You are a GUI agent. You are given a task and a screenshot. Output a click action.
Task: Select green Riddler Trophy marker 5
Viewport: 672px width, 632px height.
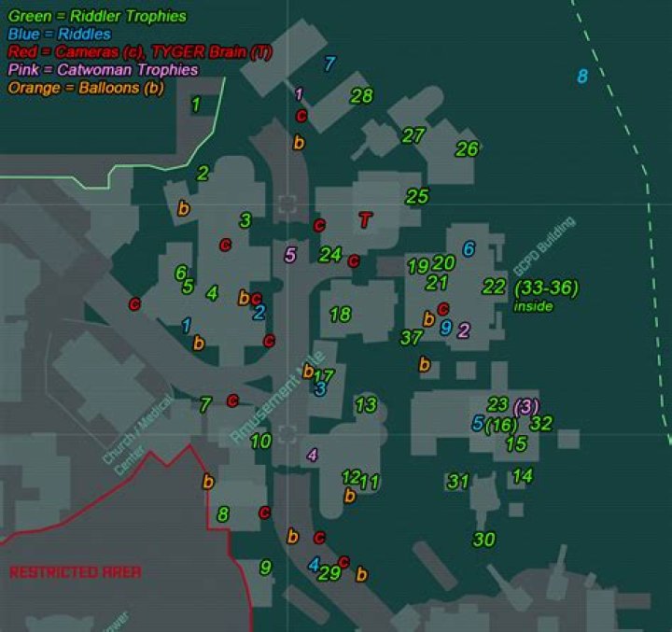189,287
